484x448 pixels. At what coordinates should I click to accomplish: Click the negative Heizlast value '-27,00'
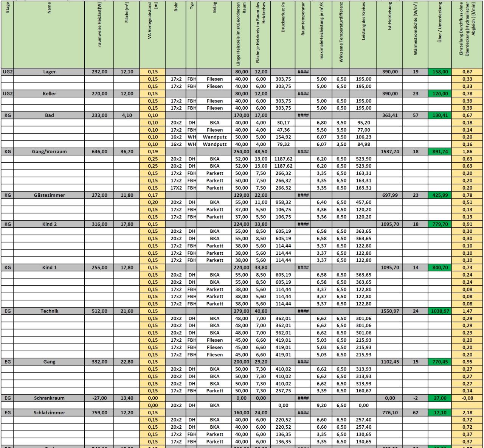[99, 398]
